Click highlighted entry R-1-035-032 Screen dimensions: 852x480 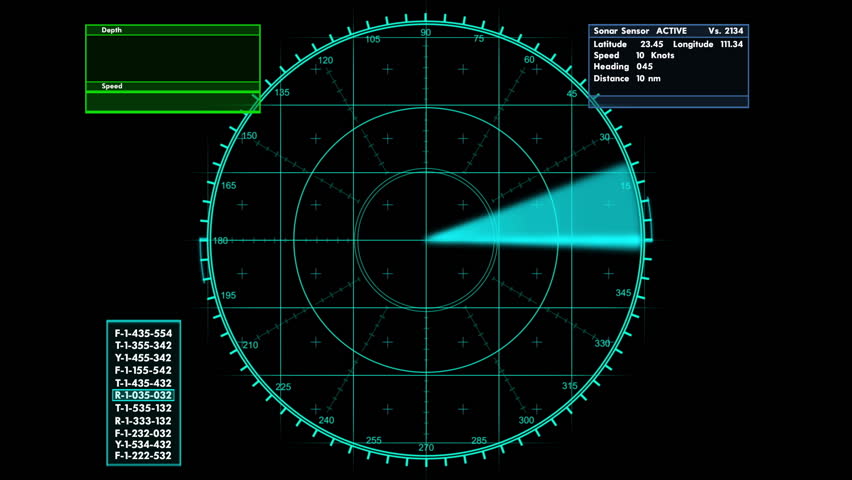143,395
